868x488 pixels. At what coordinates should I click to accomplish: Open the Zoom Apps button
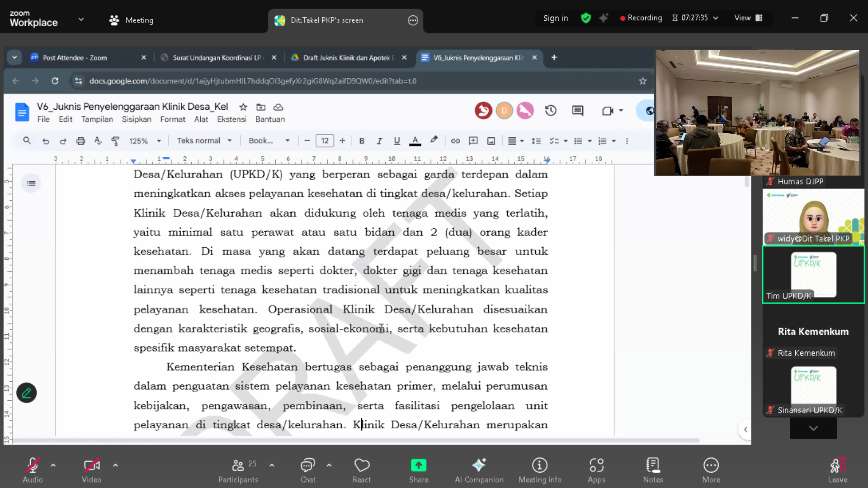point(596,470)
